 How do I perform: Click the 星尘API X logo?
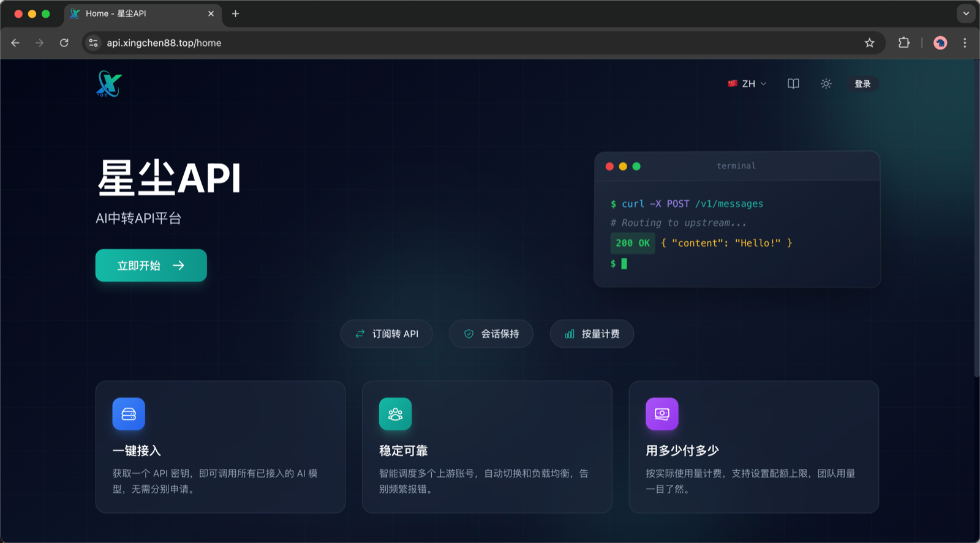(109, 84)
